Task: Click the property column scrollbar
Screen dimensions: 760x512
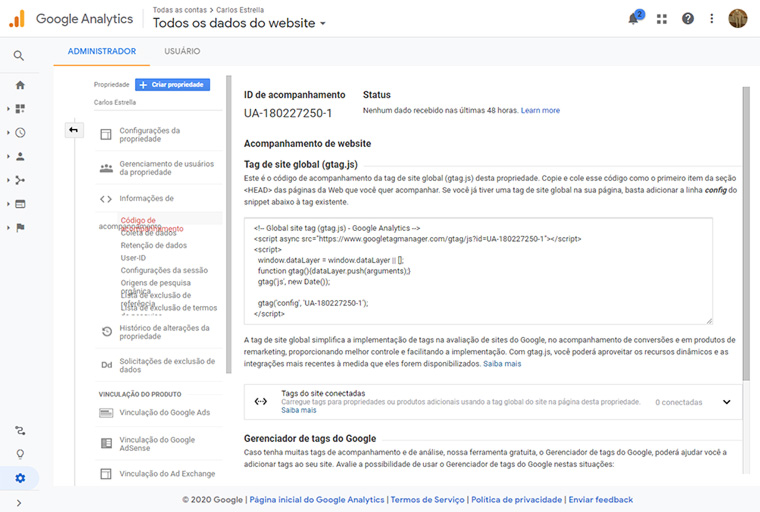Action: [229, 224]
